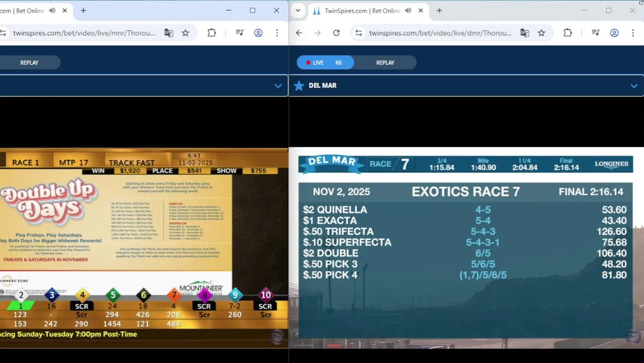Click the translate icon in the left address bar
Screen dimensions: 644x363
[x=169, y=33]
